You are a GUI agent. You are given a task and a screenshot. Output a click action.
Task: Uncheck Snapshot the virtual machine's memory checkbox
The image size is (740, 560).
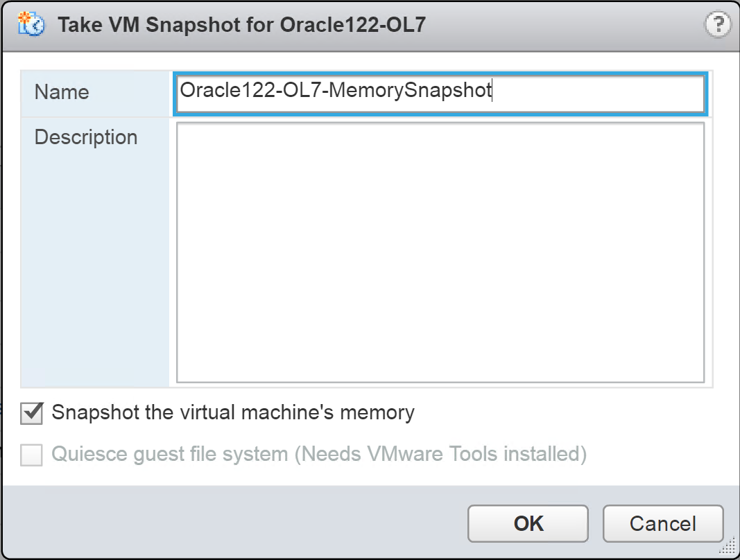(x=32, y=413)
